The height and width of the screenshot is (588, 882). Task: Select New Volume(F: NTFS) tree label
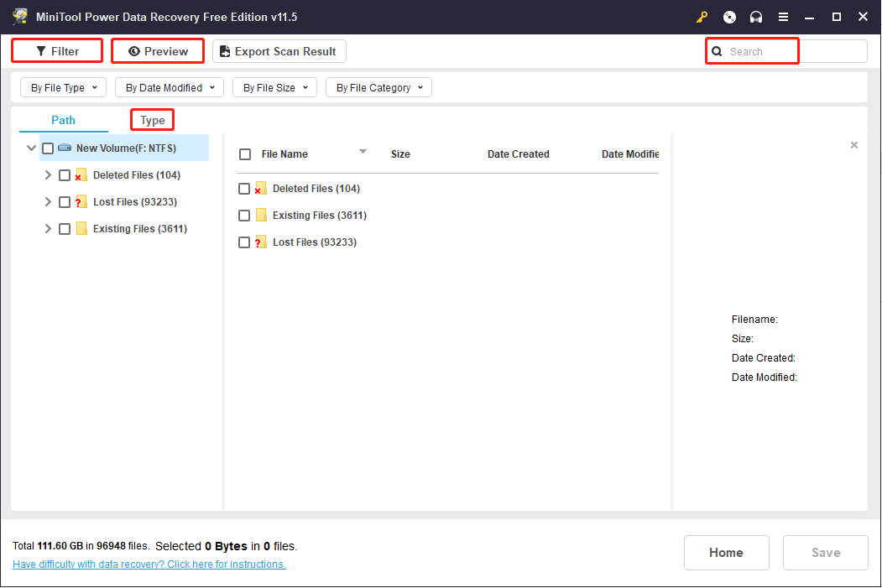126,148
